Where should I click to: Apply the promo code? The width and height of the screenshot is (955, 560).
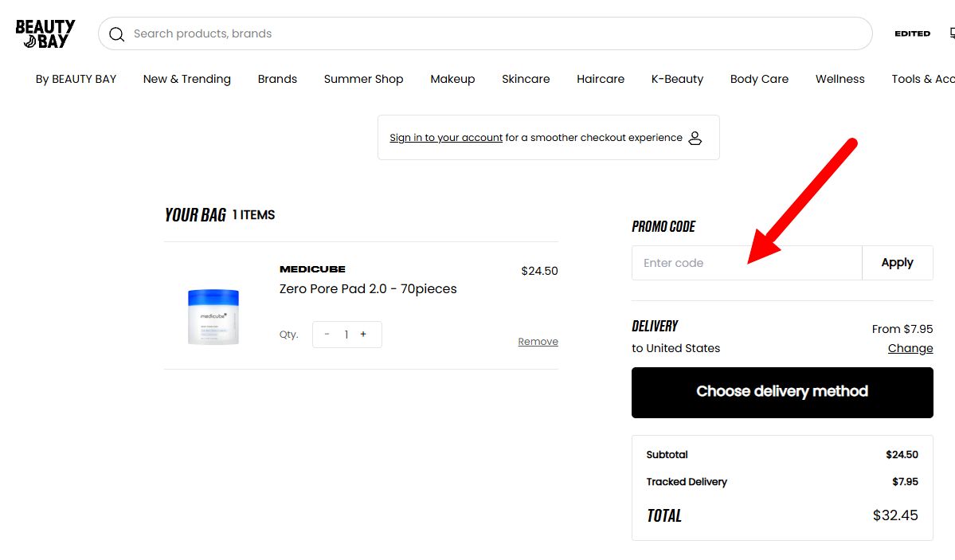(897, 263)
